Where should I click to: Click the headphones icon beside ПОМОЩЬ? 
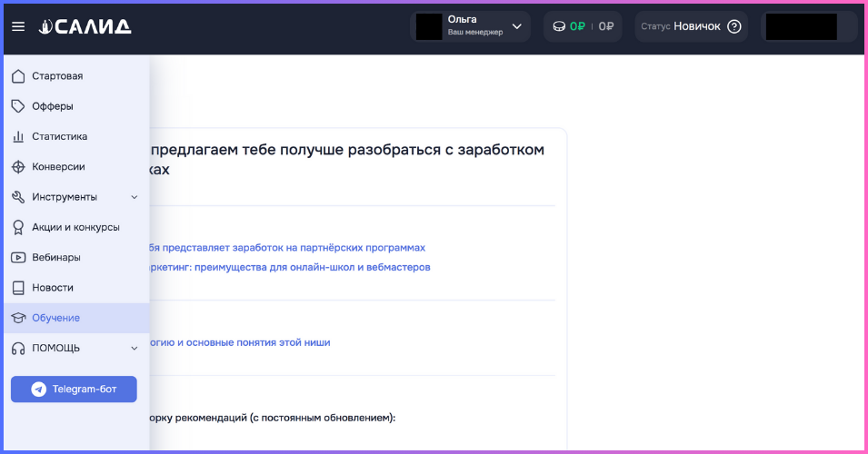[x=18, y=349]
